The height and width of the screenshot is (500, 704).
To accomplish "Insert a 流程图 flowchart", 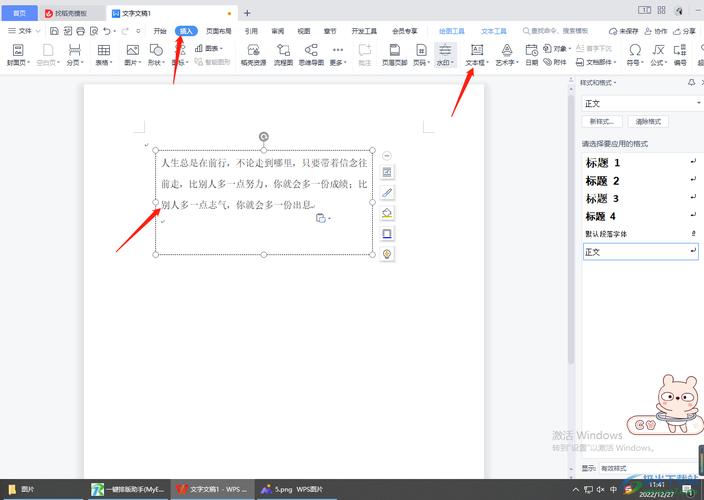I will pos(283,55).
